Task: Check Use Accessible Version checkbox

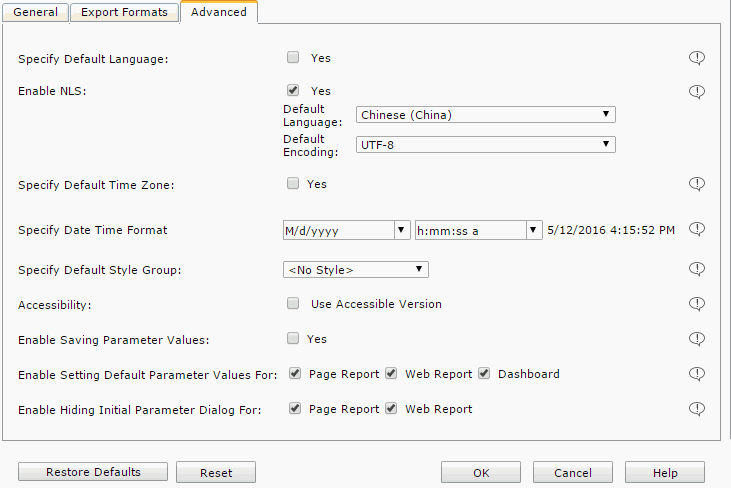Action: coord(293,303)
